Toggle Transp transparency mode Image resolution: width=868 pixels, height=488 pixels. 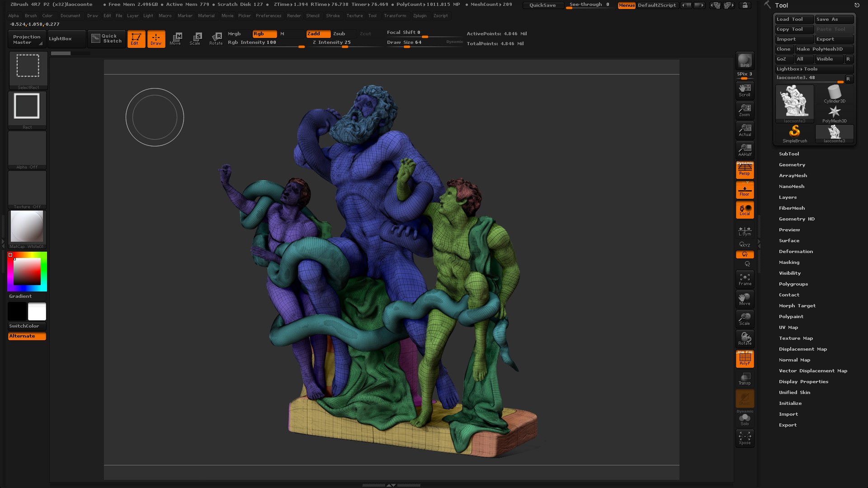(x=745, y=378)
